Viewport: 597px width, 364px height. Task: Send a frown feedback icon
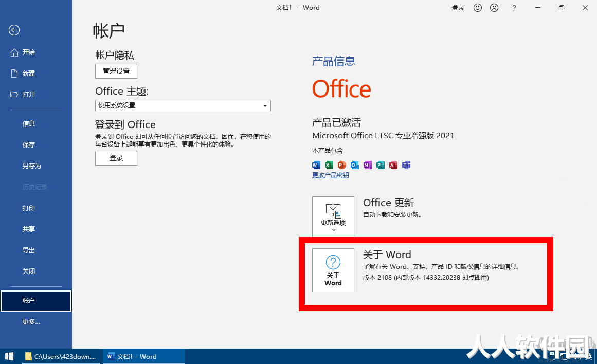pyautogui.click(x=494, y=8)
